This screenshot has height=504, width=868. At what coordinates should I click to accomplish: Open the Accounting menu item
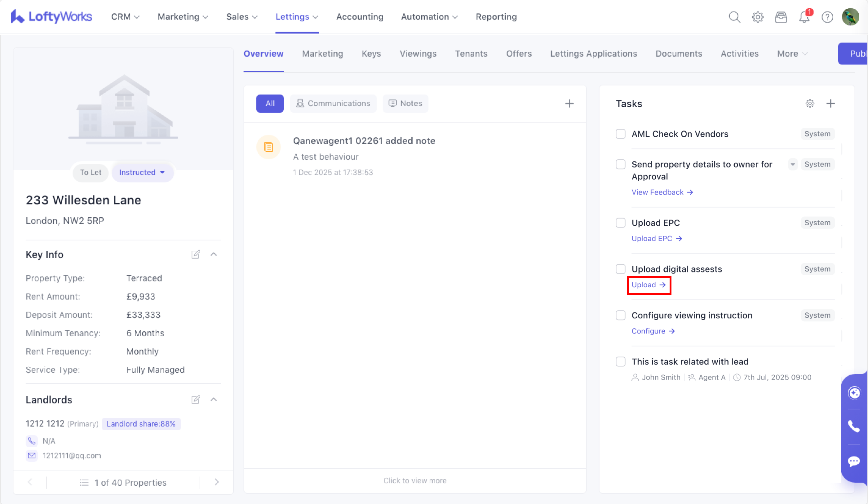[x=360, y=17]
